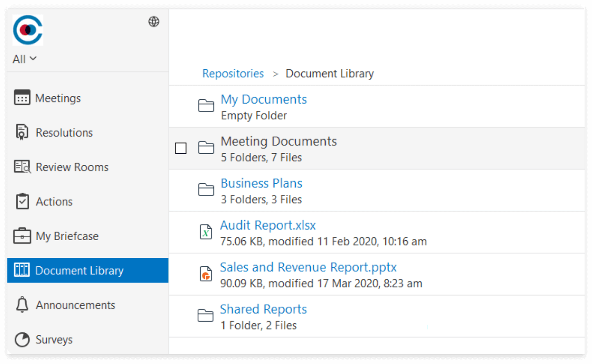Select the Actions clipboard icon

point(21,201)
